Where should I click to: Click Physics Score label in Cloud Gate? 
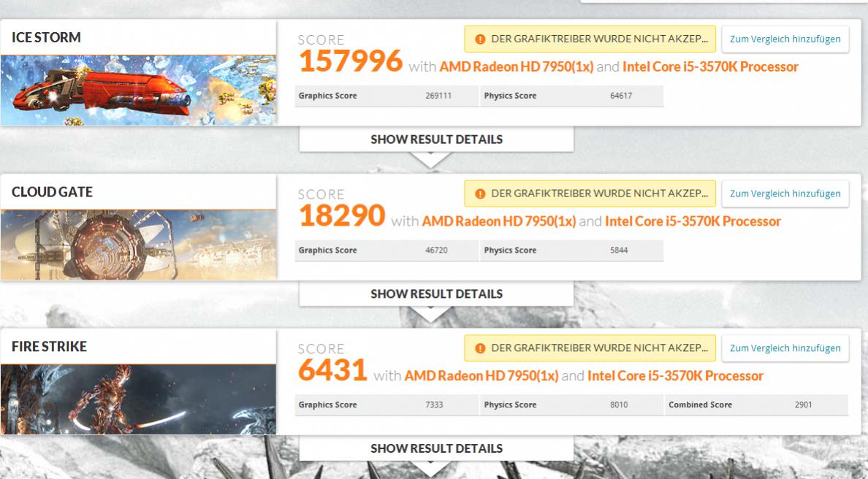point(510,250)
